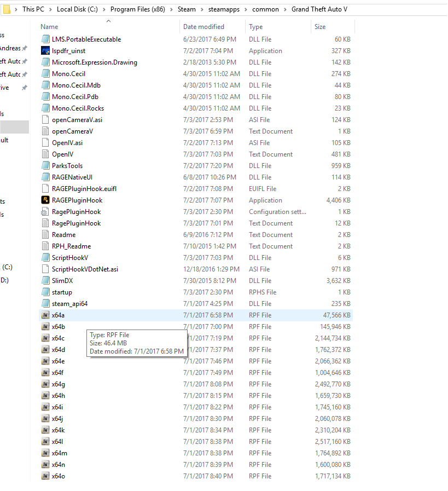Viewport: 448px width, 491px height.
Task: Select the Mono.Cecil.Rocks file name
Action: click(78, 108)
